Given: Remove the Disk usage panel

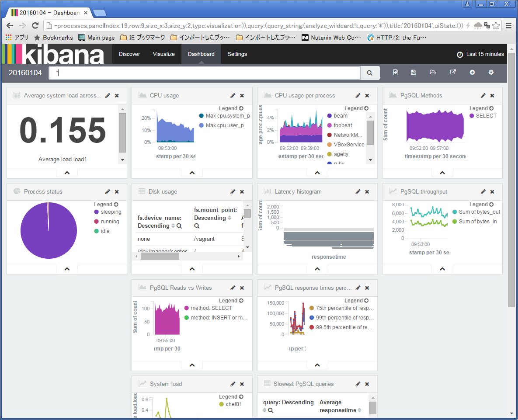Looking at the screenshot, I should pyautogui.click(x=242, y=191).
